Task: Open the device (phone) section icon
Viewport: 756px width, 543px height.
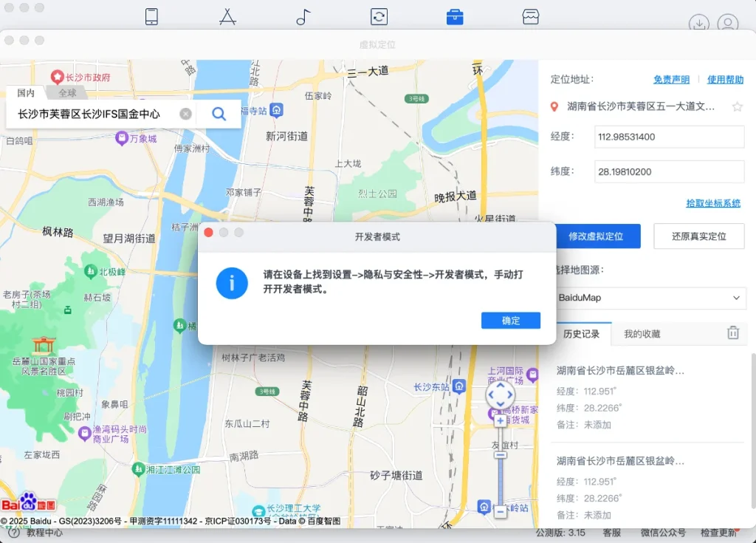Action: coord(151,16)
